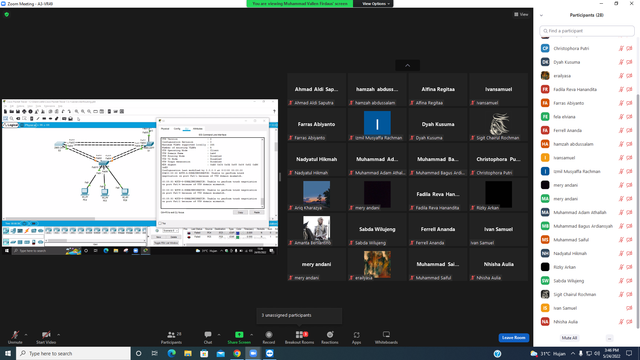Open Microsoft Edge in the taskbar
This screenshot has height=360, width=640.
click(x=171, y=353)
